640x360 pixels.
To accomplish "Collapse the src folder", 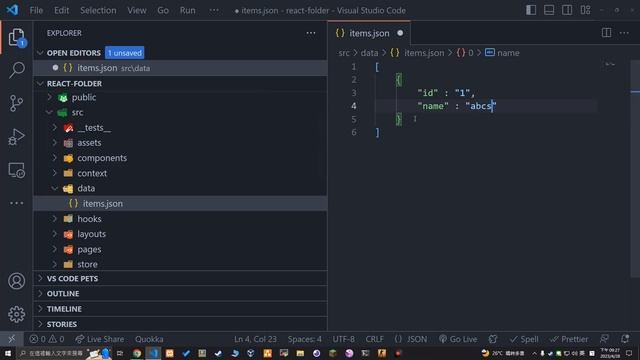I will (x=49, y=112).
